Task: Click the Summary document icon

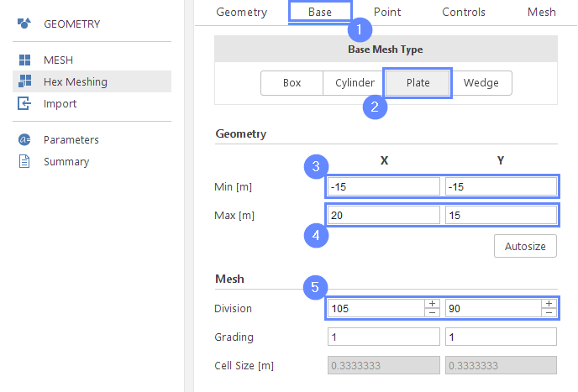Action: coord(24,161)
